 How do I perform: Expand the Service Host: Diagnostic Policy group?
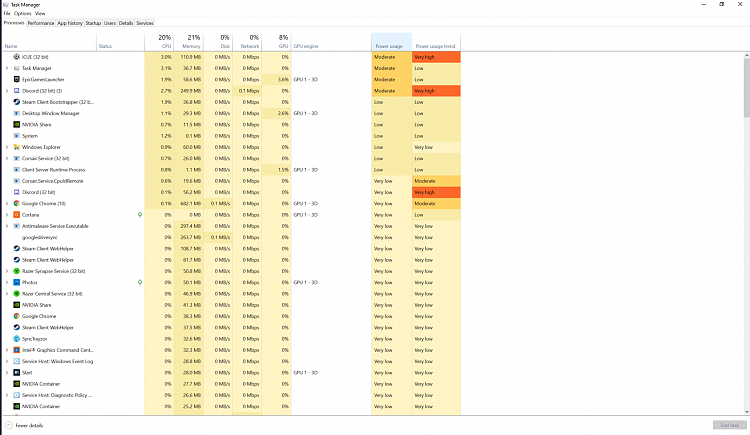pos(7,395)
